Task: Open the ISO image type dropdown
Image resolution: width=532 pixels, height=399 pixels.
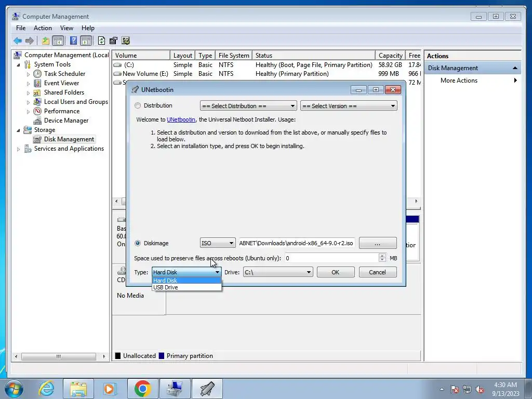Action: click(218, 243)
